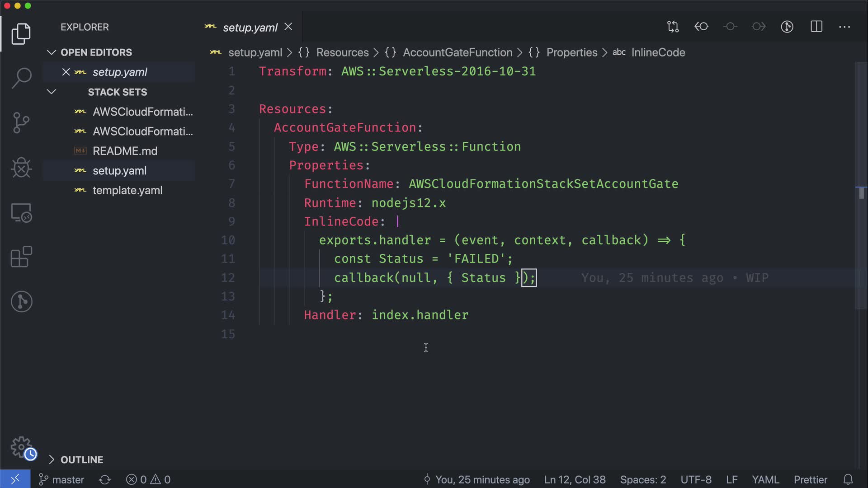Viewport: 868px width, 488px height.
Task: Click the Split Editor Right icon
Action: pyautogui.click(x=816, y=27)
